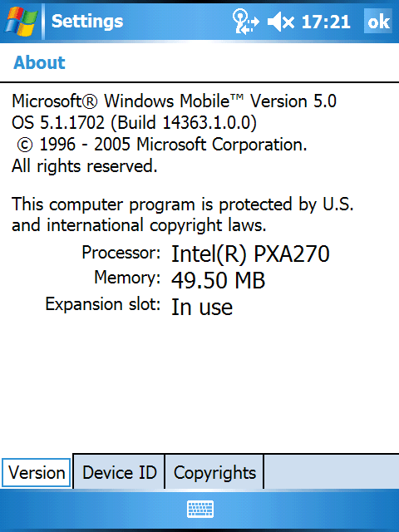
Task: Switch to the Device ID tab
Action: 119,472
